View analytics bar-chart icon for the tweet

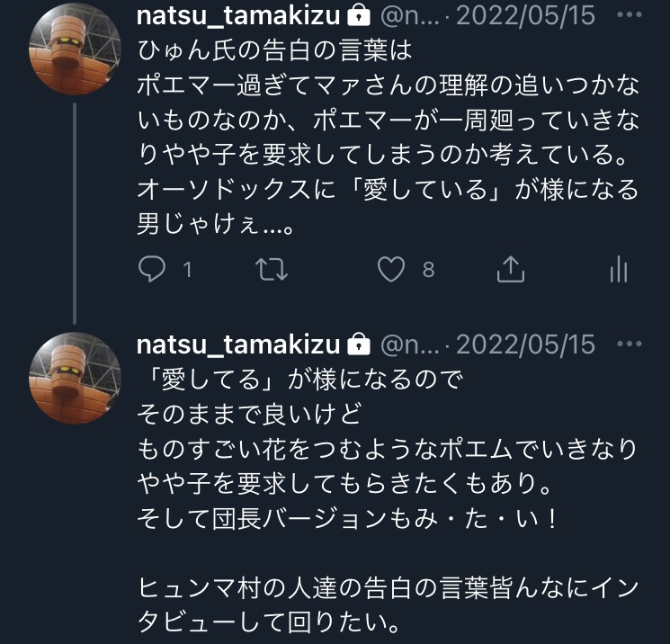coord(618,269)
